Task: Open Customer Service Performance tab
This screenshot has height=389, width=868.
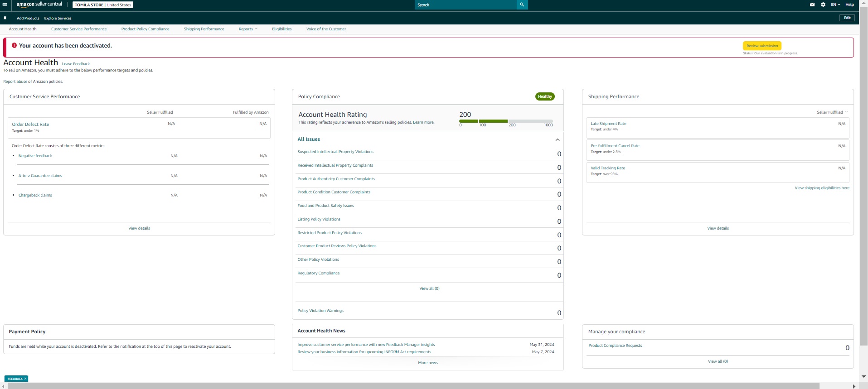Action: click(x=79, y=29)
